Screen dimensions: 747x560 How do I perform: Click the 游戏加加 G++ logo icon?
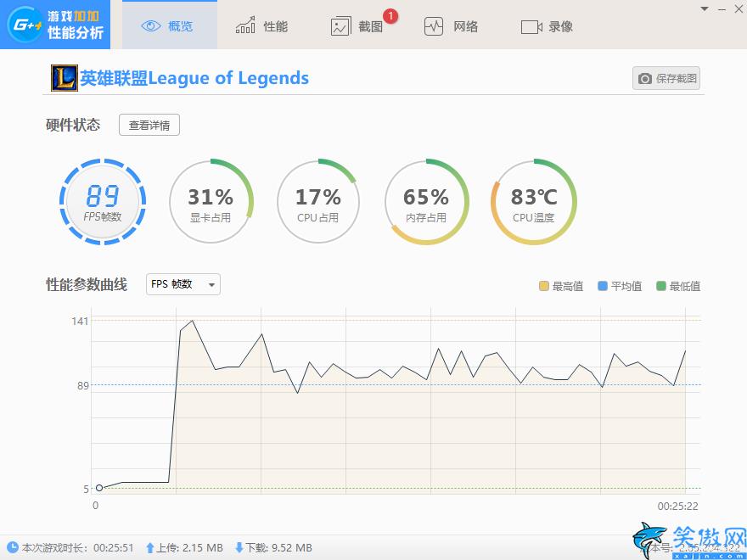tap(25, 25)
